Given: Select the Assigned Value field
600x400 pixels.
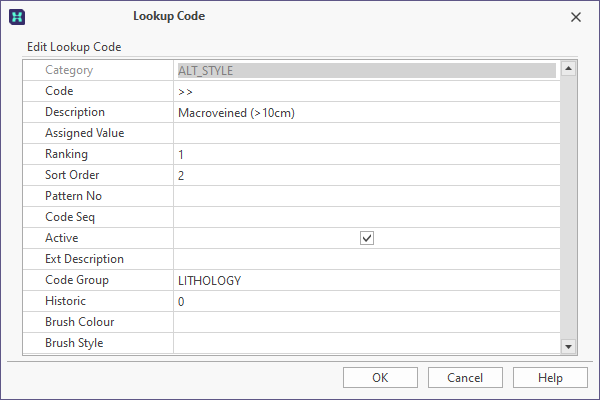Looking at the screenshot, I should [x=366, y=133].
